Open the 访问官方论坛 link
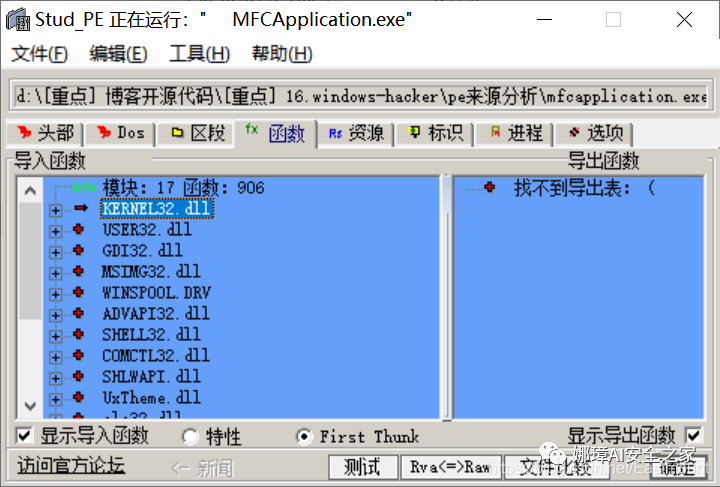The height and width of the screenshot is (487, 720). [x=71, y=465]
